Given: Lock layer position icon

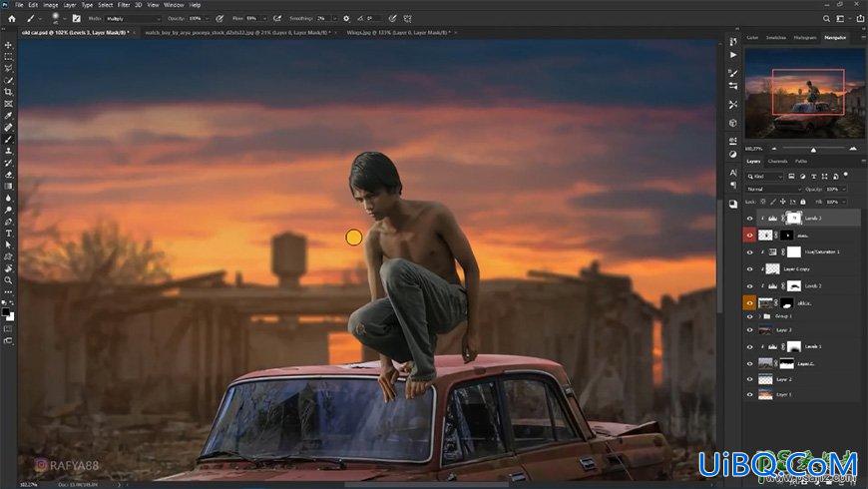Looking at the screenshot, I should tap(783, 202).
